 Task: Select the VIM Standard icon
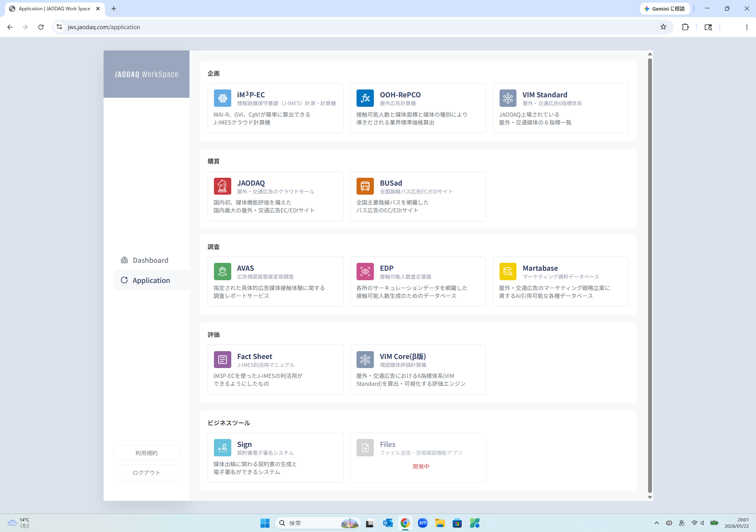point(508,98)
